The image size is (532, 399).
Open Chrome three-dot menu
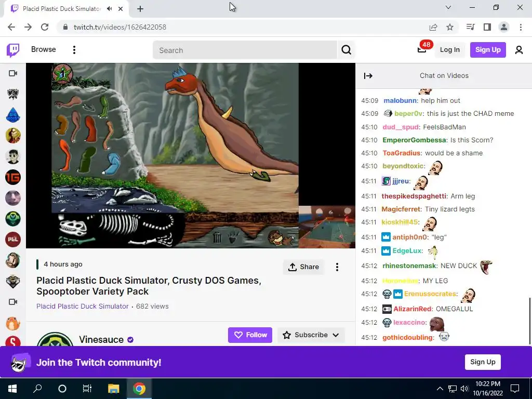click(x=521, y=27)
